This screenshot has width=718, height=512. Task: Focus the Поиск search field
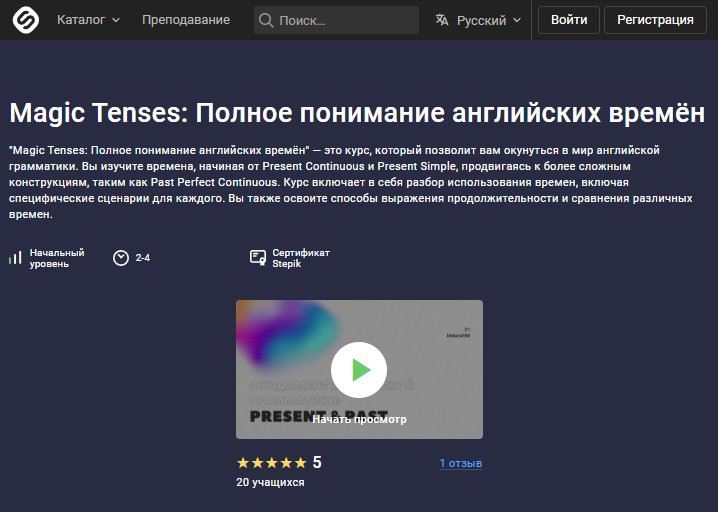click(336, 20)
